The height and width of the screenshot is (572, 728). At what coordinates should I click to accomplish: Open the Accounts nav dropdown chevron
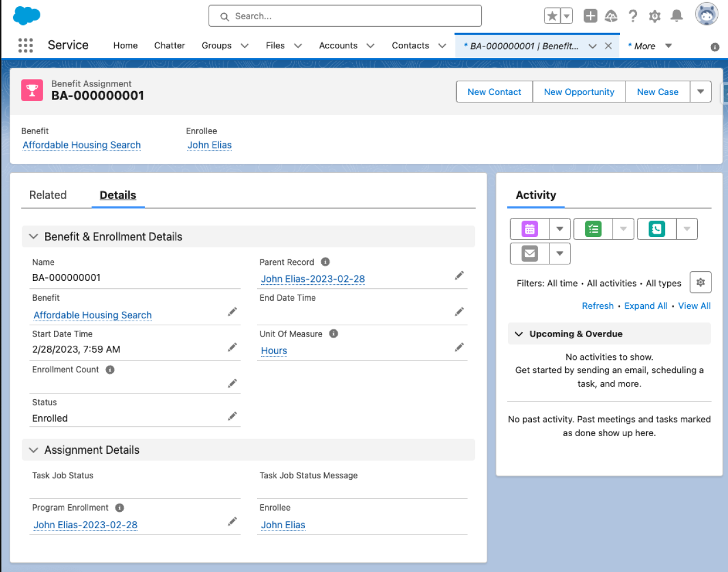[x=371, y=46]
